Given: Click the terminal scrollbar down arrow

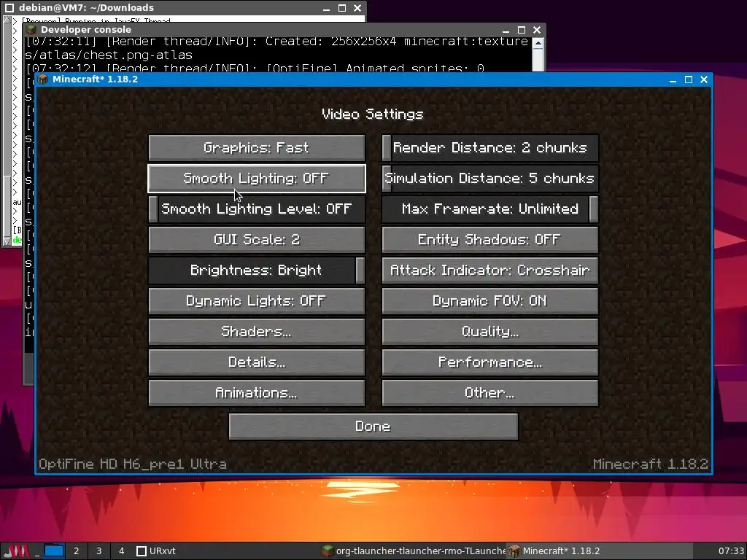Looking at the screenshot, I should click(x=7, y=241).
